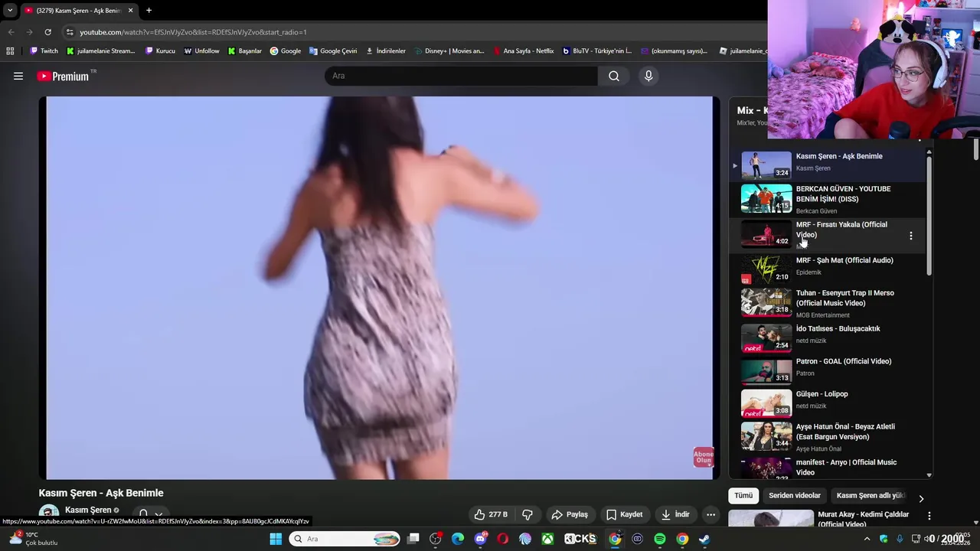Open the Başarılar bookmark

pos(244,51)
